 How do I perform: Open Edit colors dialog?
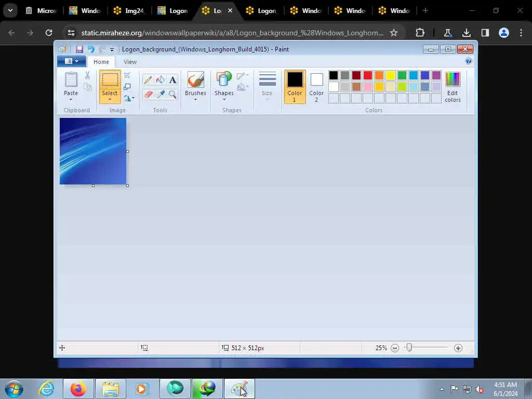click(x=453, y=87)
